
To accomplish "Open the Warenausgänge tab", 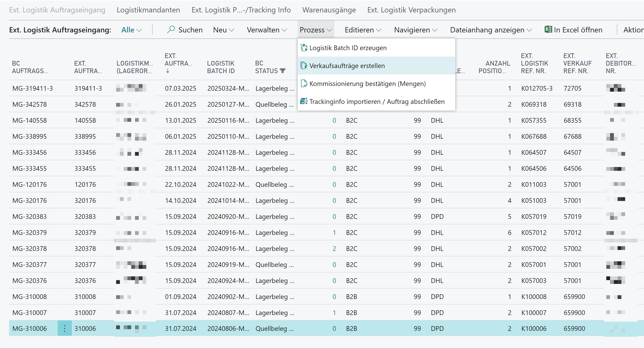I will (329, 10).
